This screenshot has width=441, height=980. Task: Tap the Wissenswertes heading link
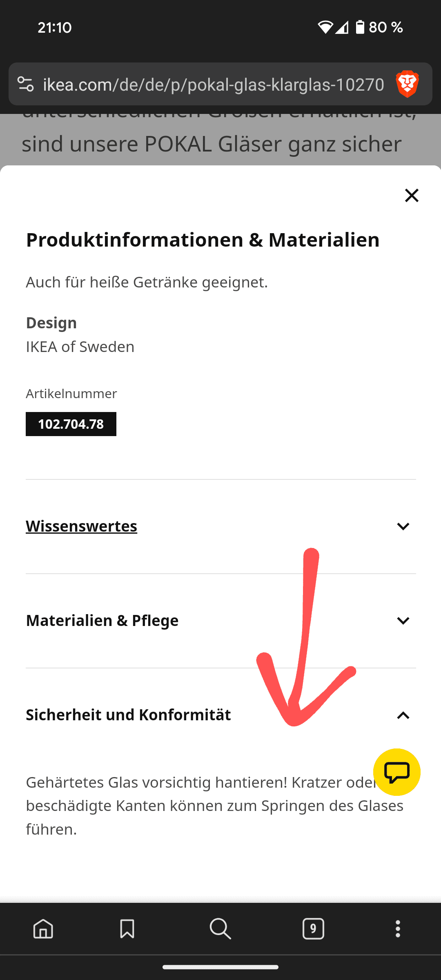click(82, 526)
